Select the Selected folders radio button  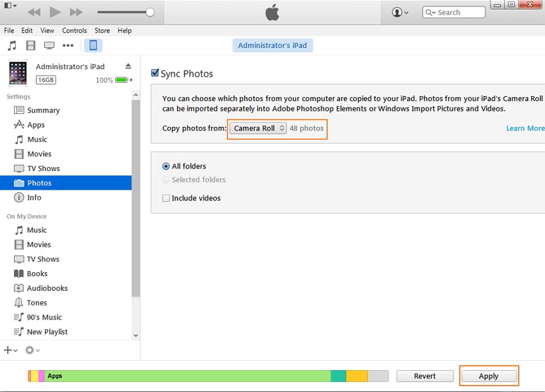[x=166, y=179]
